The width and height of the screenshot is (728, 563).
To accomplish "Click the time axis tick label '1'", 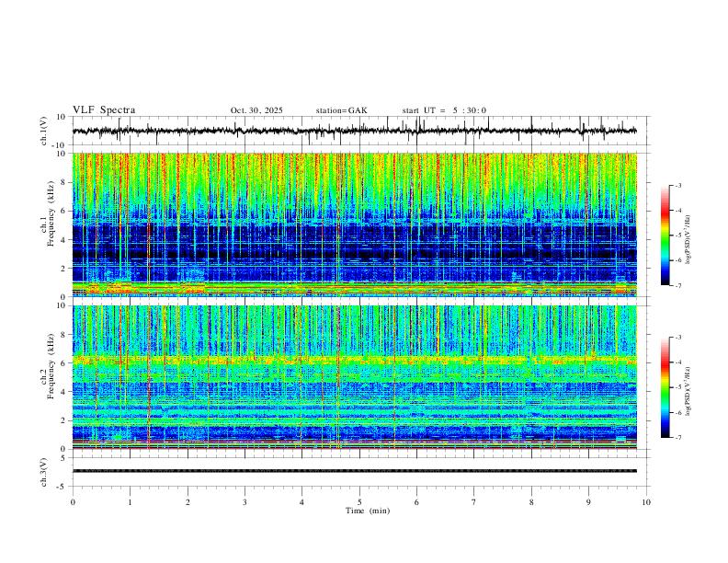I will click(130, 502).
